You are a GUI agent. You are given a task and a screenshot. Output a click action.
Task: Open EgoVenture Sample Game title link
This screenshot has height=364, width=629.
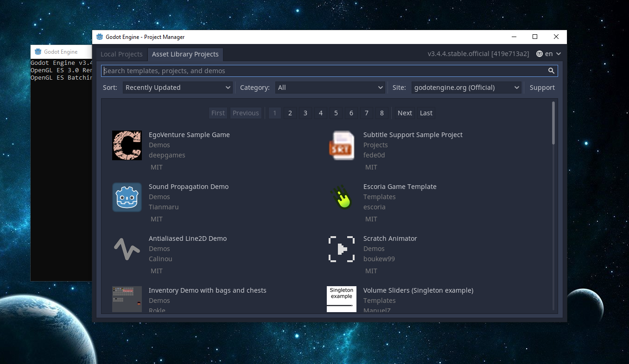(x=189, y=135)
